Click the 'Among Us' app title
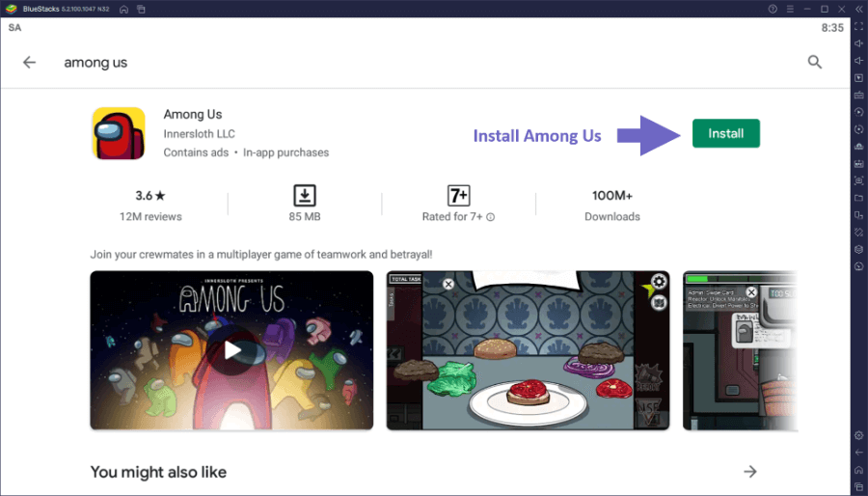 click(x=193, y=115)
